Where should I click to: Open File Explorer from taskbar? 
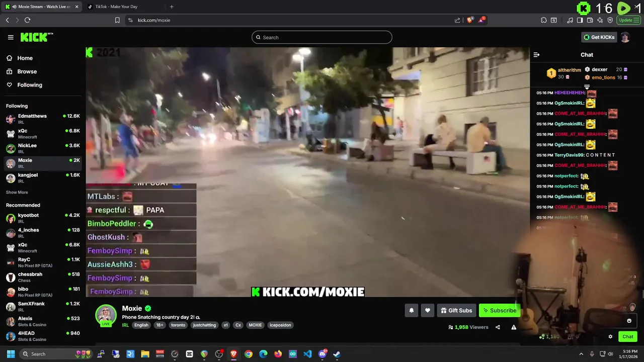145,354
